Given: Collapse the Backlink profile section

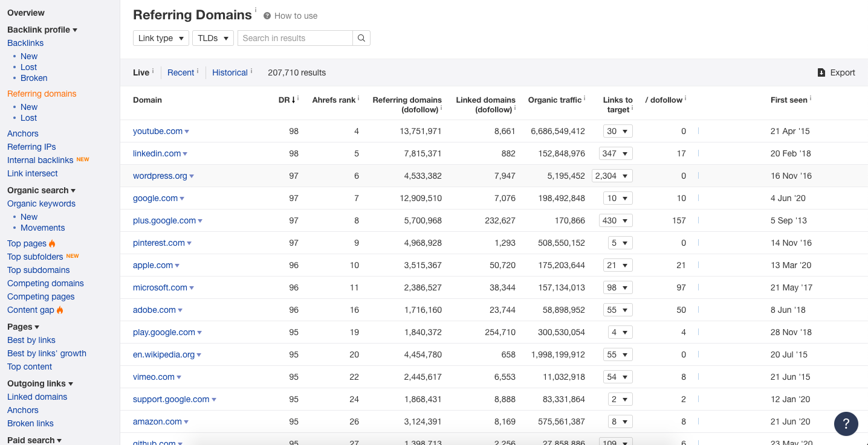Looking at the screenshot, I should 42,30.
